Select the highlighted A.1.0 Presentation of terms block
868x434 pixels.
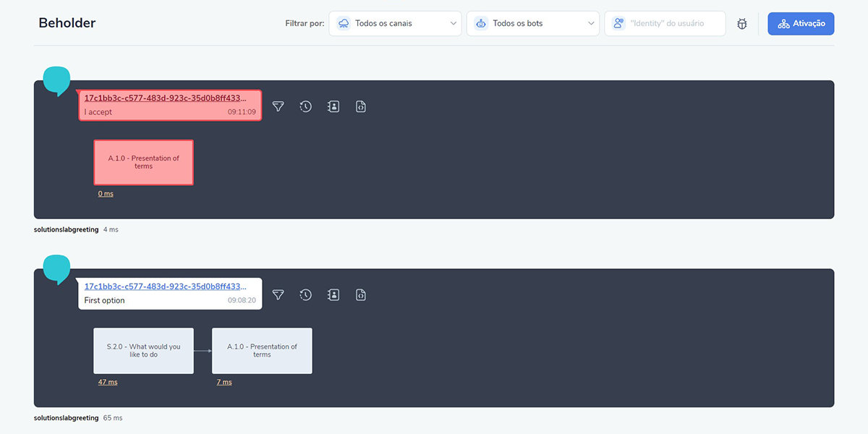point(144,163)
